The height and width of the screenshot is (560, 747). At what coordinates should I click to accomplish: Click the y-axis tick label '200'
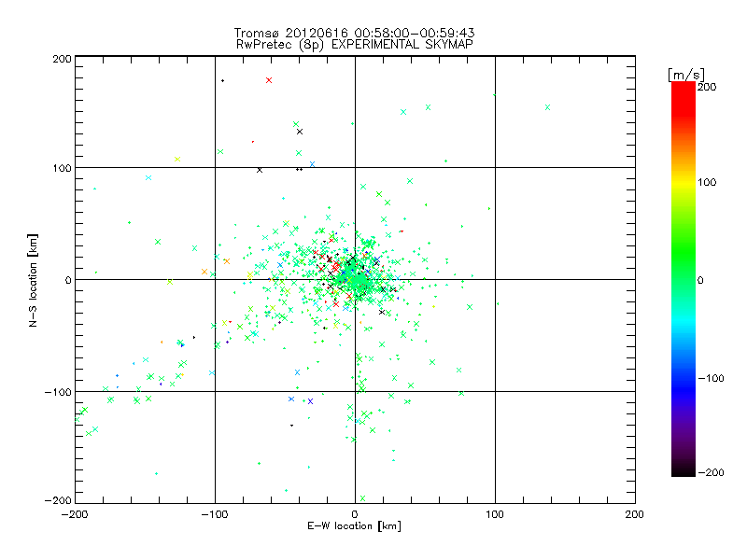[x=62, y=59]
